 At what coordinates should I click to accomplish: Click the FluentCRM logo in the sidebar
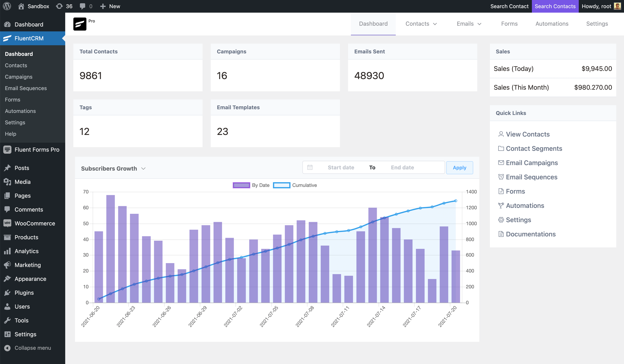(7, 38)
